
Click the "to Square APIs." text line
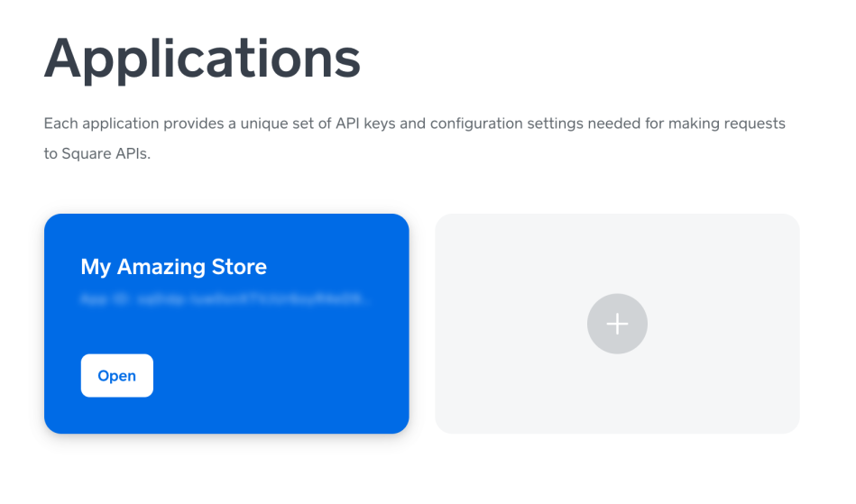pyautogui.click(x=97, y=154)
